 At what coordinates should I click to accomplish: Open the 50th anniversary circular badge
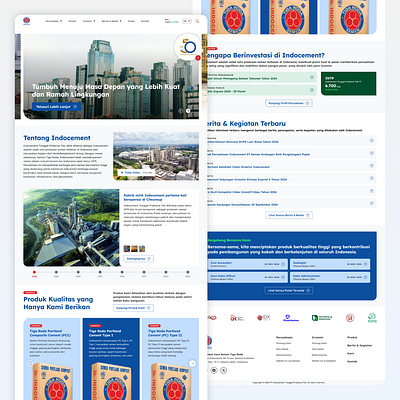pyautogui.click(x=187, y=47)
